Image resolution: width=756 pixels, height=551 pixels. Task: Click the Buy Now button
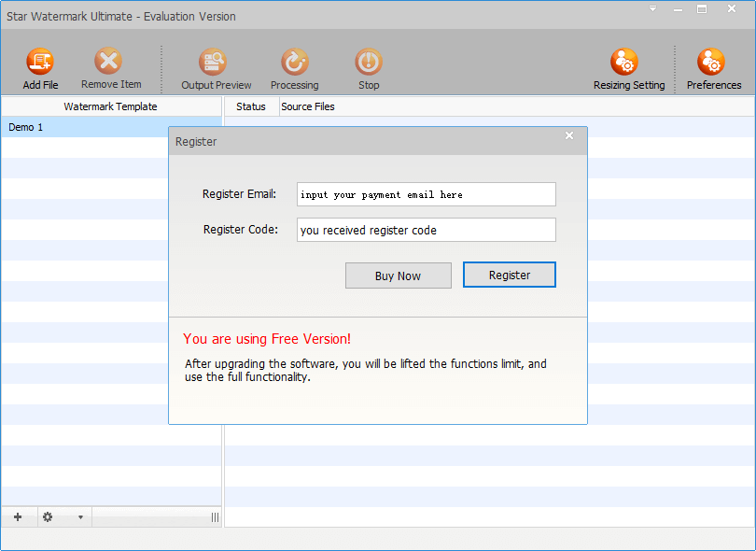pyautogui.click(x=399, y=275)
